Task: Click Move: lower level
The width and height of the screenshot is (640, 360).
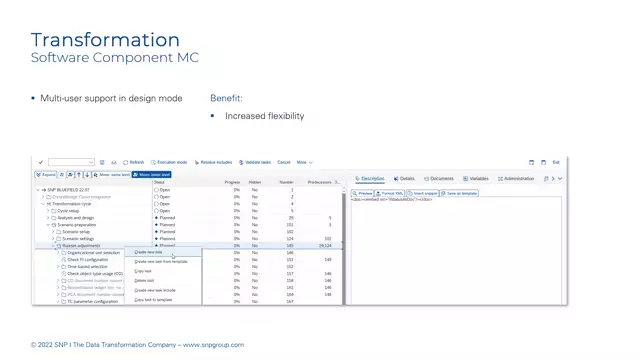Action: [151, 175]
